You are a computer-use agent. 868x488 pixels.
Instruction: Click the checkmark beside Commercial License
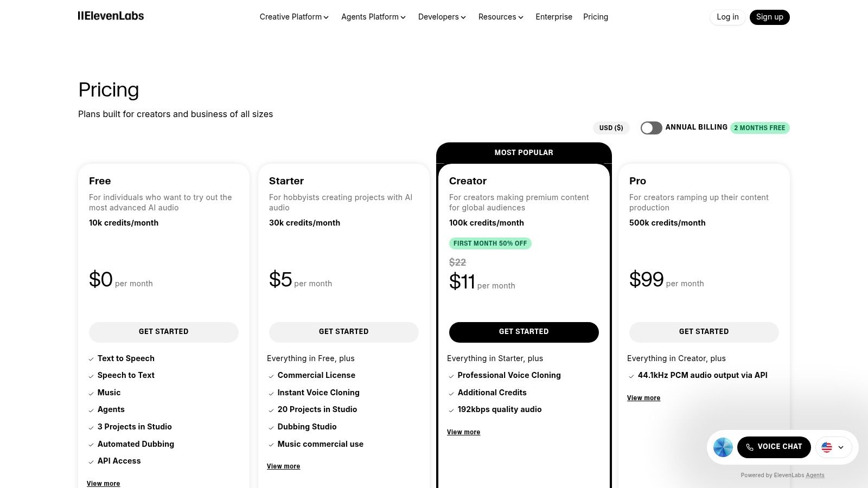click(271, 376)
